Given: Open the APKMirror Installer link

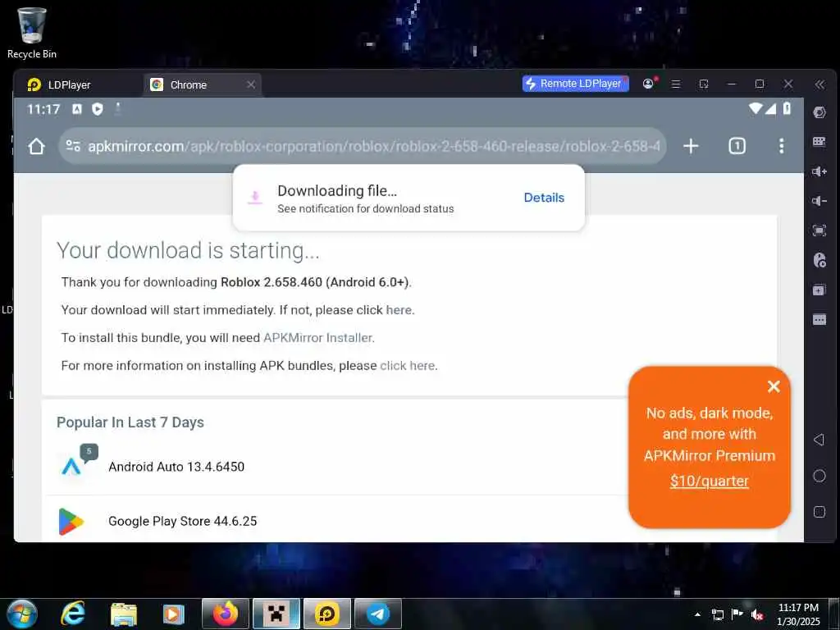Looking at the screenshot, I should click(317, 338).
